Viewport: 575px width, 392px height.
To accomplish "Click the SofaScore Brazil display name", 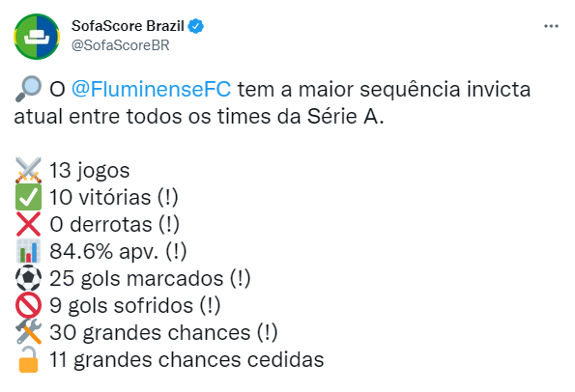I will (x=128, y=26).
